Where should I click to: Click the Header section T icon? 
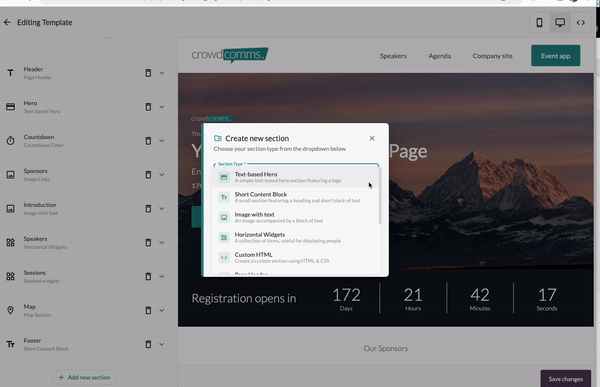point(10,73)
